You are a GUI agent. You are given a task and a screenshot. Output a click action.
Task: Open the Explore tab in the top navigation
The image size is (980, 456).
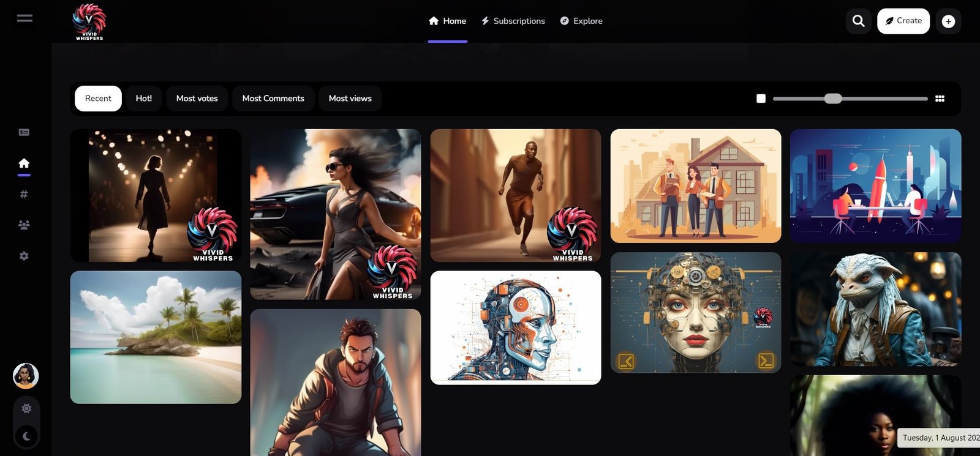tap(581, 21)
